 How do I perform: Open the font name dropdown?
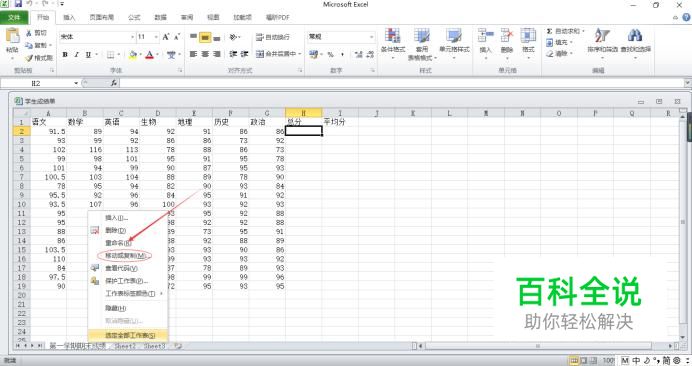132,37
